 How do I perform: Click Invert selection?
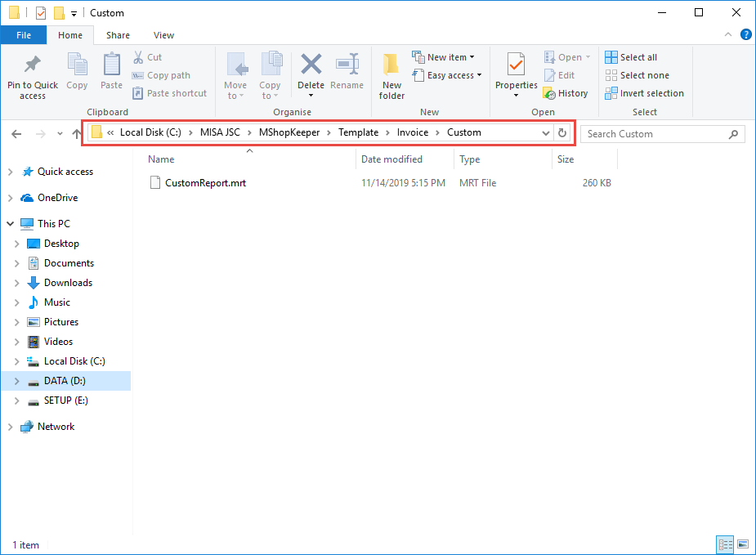coord(645,93)
